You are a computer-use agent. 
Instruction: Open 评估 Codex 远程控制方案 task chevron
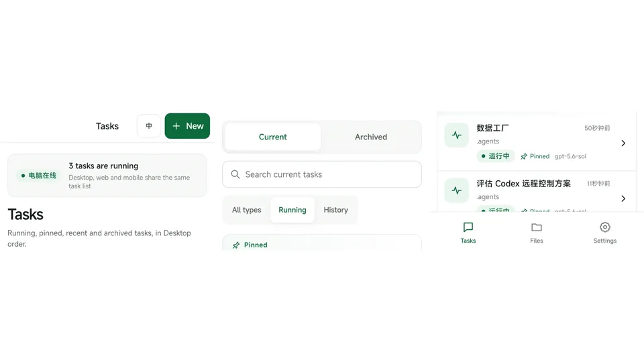(x=623, y=198)
